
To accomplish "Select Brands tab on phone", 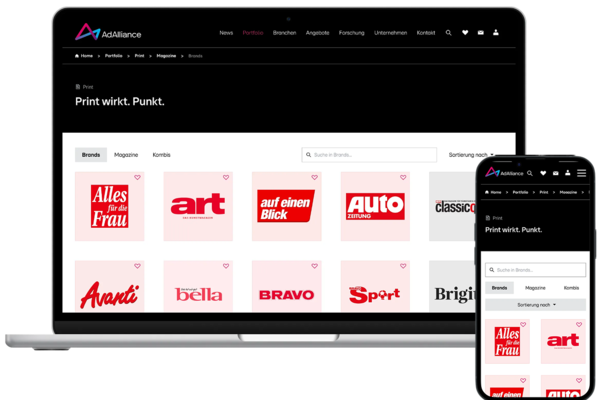I will coord(499,288).
